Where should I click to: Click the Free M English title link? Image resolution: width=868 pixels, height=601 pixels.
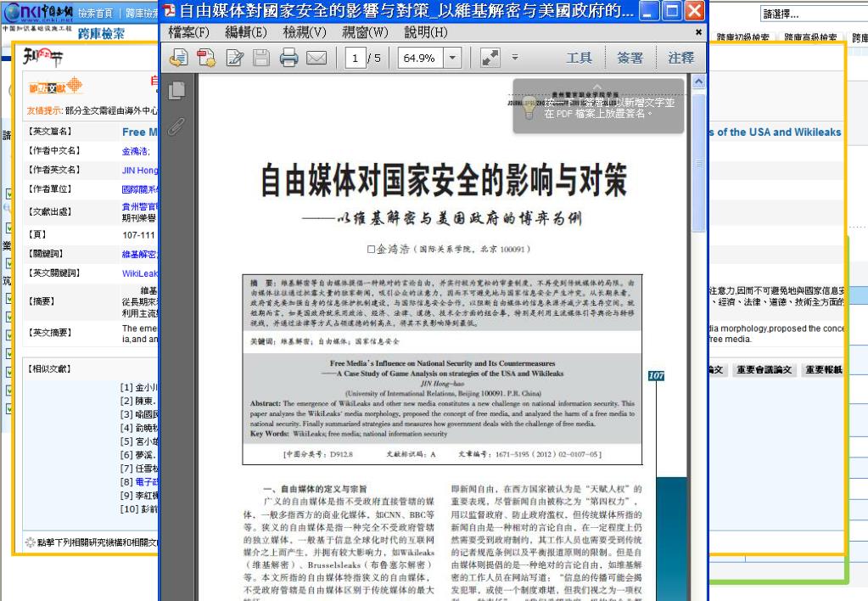click(x=140, y=132)
